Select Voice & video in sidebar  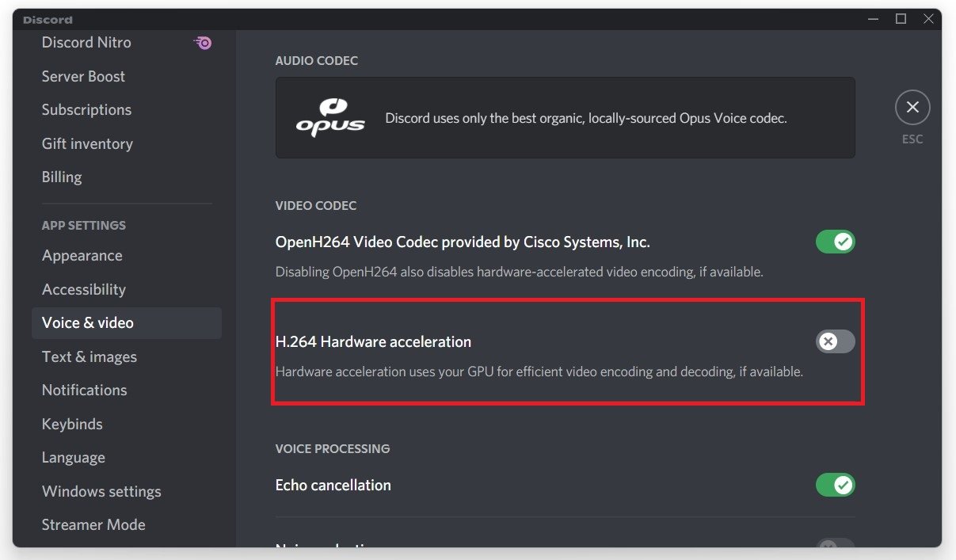point(88,323)
